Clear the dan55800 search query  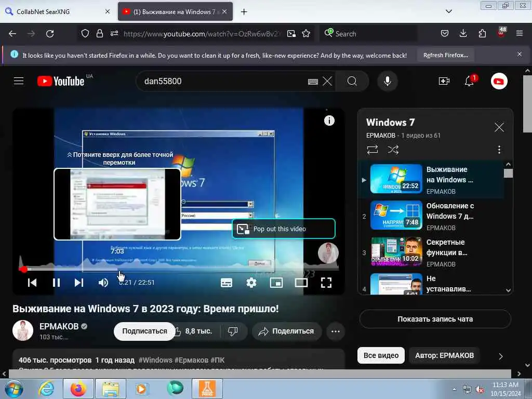pos(327,82)
